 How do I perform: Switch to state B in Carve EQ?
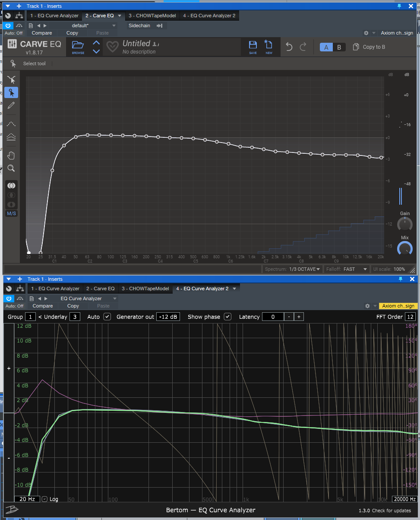(339, 47)
